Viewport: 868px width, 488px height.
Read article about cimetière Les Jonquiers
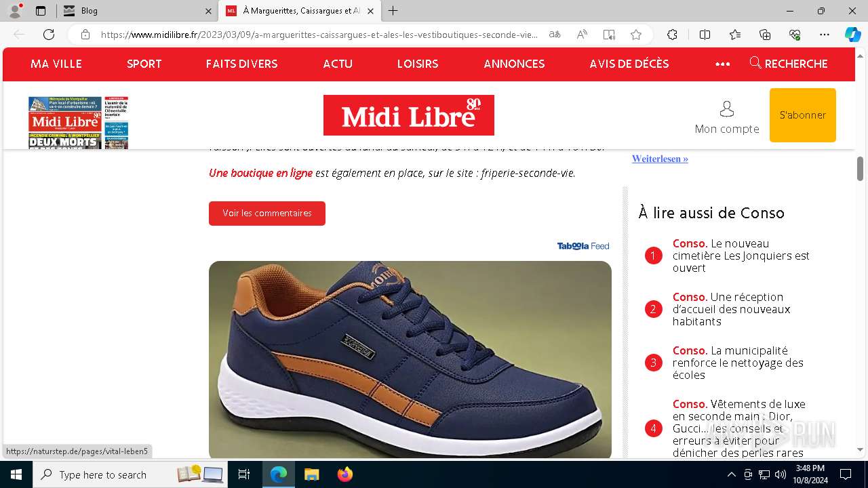(741, 256)
